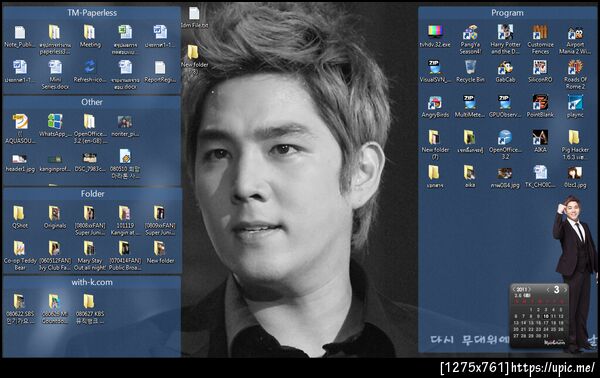This screenshot has width=600, height=378.
Task: Open the 0lzc1.jpg image
Action: (x=575, y=176)
